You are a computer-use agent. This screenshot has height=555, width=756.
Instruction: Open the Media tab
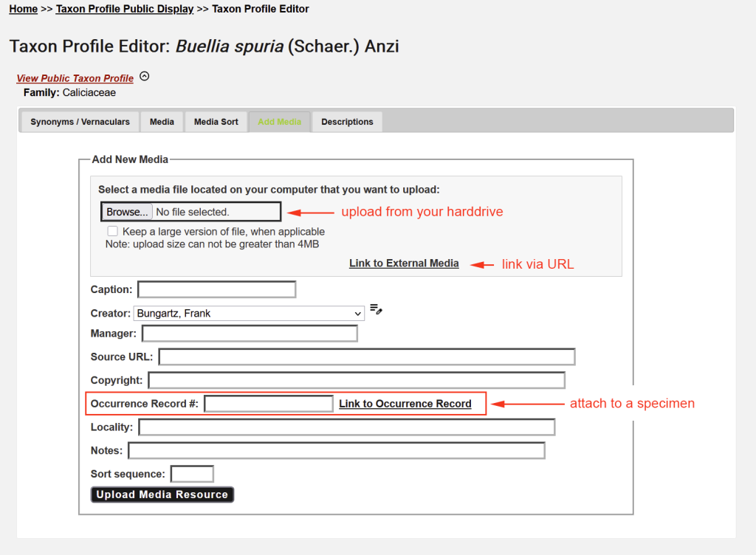(162, 122)
